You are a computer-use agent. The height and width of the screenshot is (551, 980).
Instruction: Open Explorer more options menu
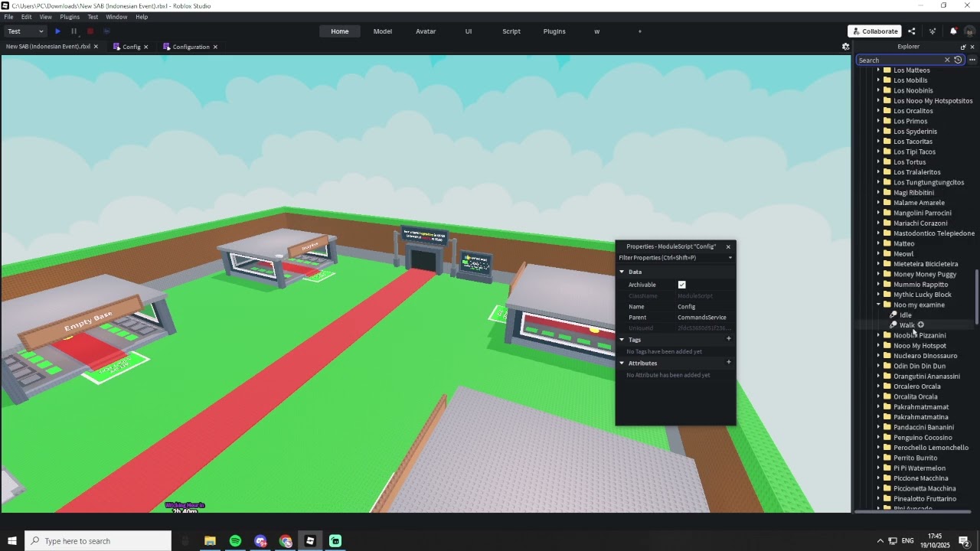pos(972,60)
